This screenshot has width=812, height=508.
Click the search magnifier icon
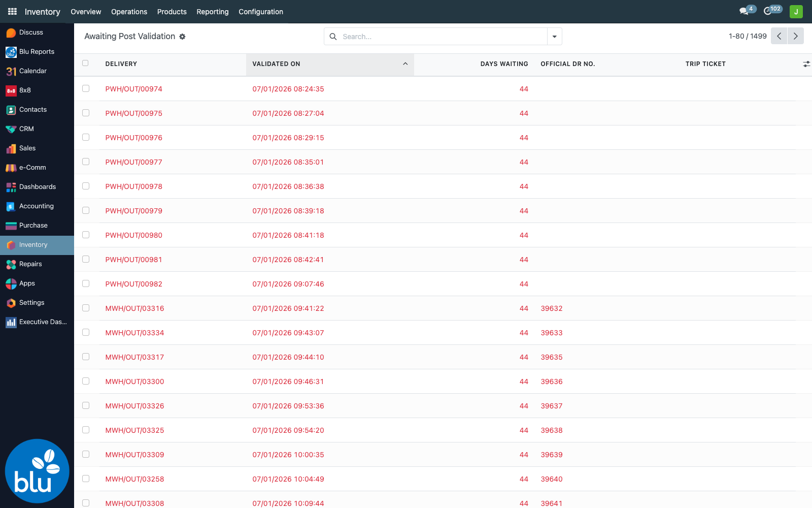pos(333,37)
